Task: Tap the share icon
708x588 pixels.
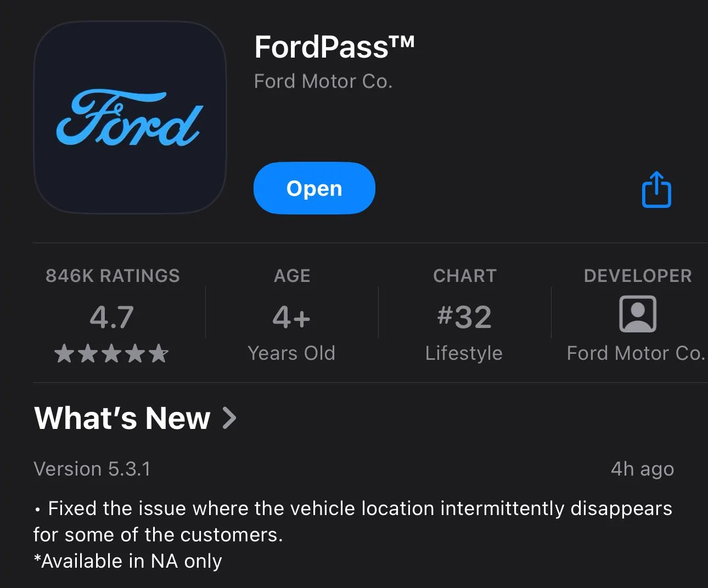Action: click(x=656, y=190)
